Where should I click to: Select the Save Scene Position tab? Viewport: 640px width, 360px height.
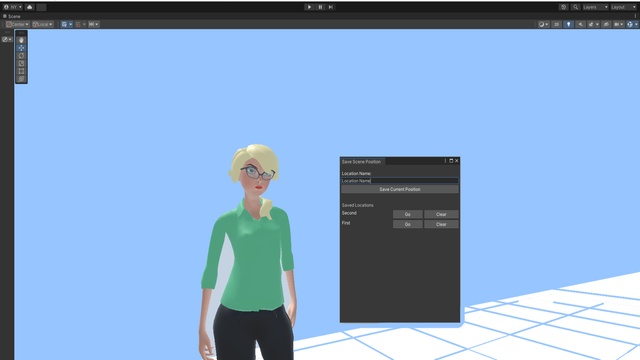pos(361,162)
